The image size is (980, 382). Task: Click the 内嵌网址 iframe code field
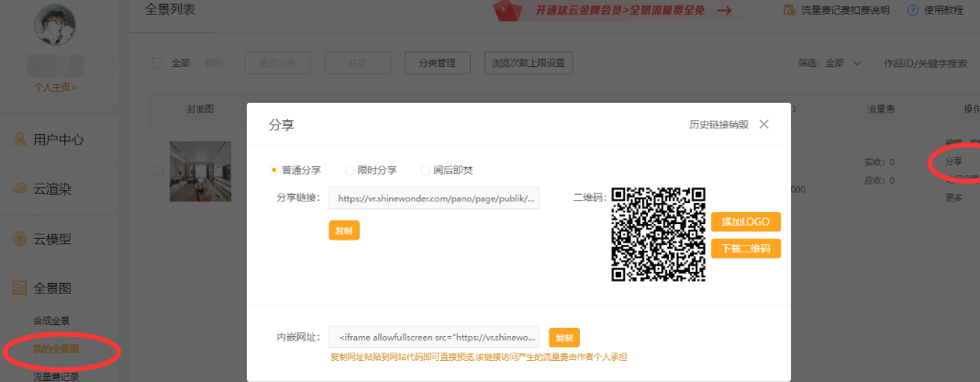[x=434, y=337]
